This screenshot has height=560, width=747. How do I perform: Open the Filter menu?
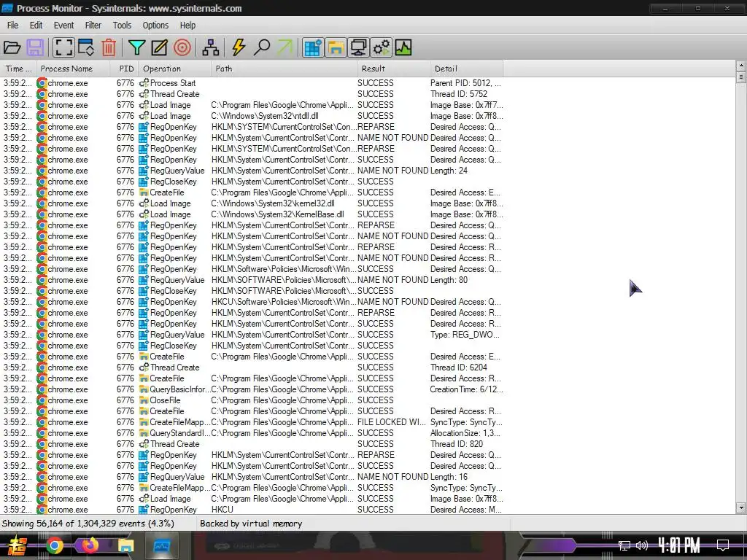tap(93, 26)
